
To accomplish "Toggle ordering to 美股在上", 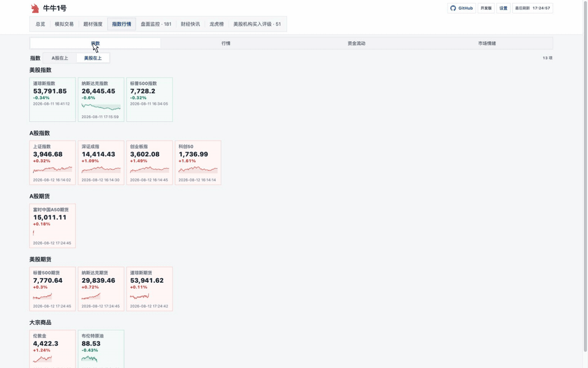I will click(x=93, y=58).
